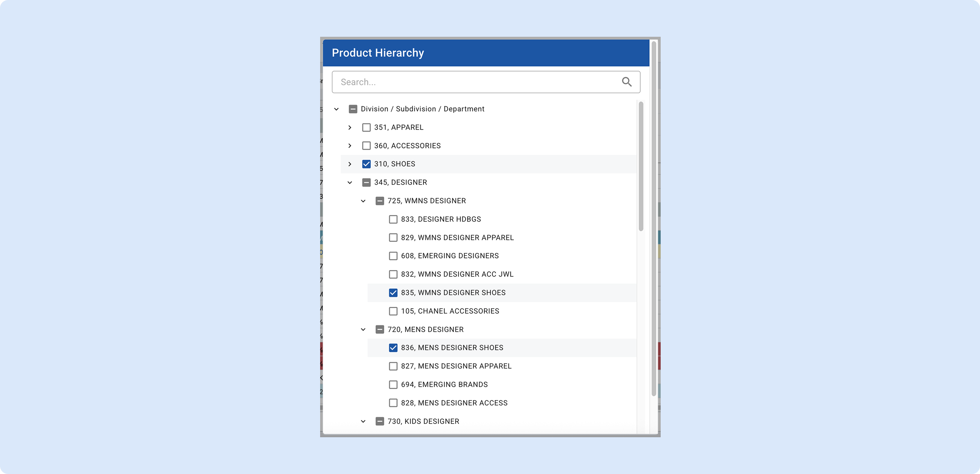
Task: Collapse the 345, DESIGNER node
Action: point(350,183)
